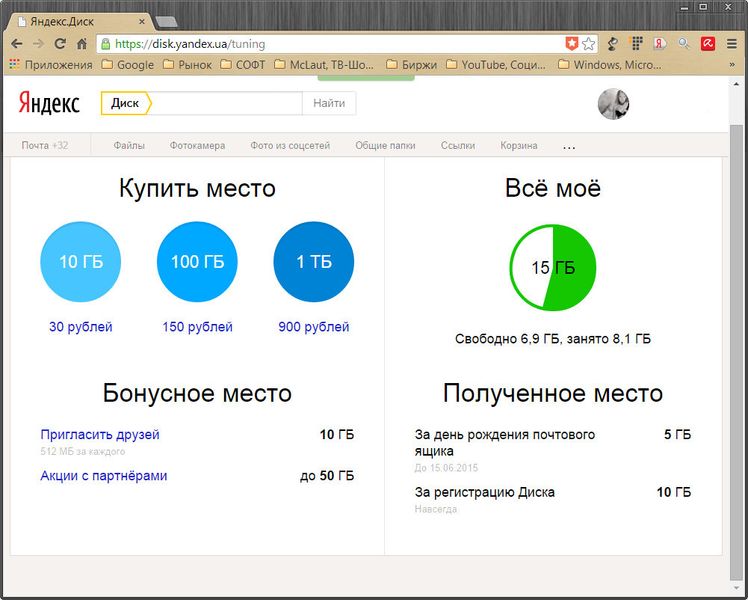Click the 150 рублей price link
The height and width of the screenshot is (600, 748).
click(x=197, y=327)
